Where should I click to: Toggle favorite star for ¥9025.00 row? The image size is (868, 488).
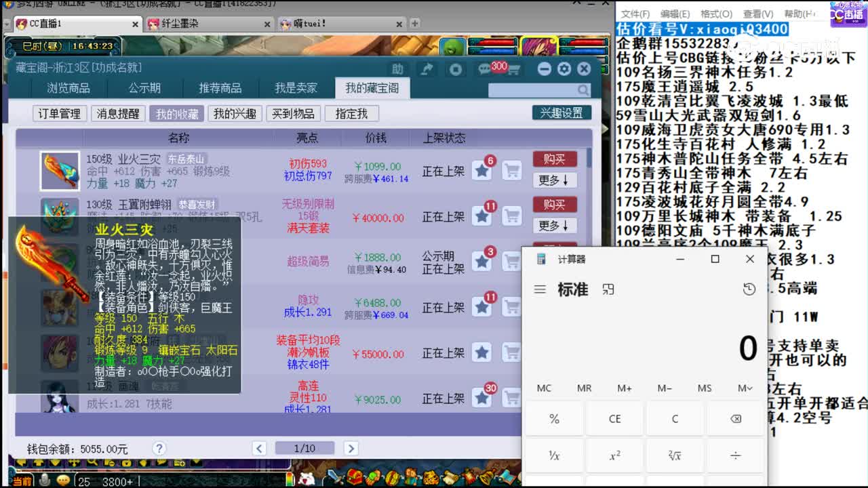[x=482, y=398]
